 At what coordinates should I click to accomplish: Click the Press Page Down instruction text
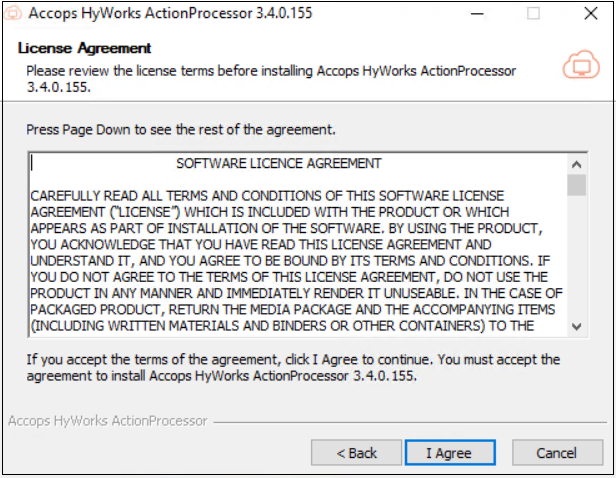[x=180, y=130]
